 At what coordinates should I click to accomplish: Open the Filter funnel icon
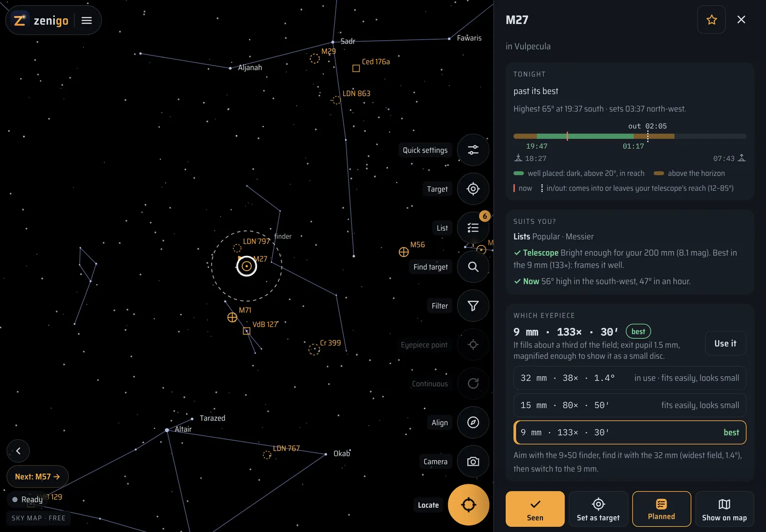click(x=473, y=306)
